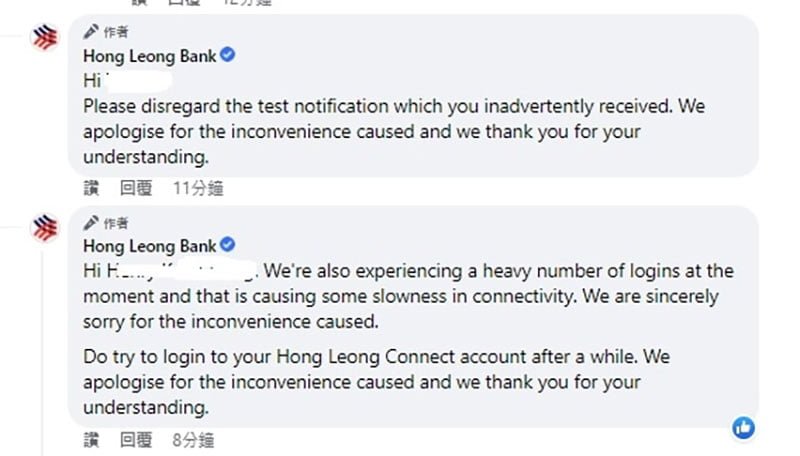Like the first Hong Leong Bank comment

coord(91,188)
